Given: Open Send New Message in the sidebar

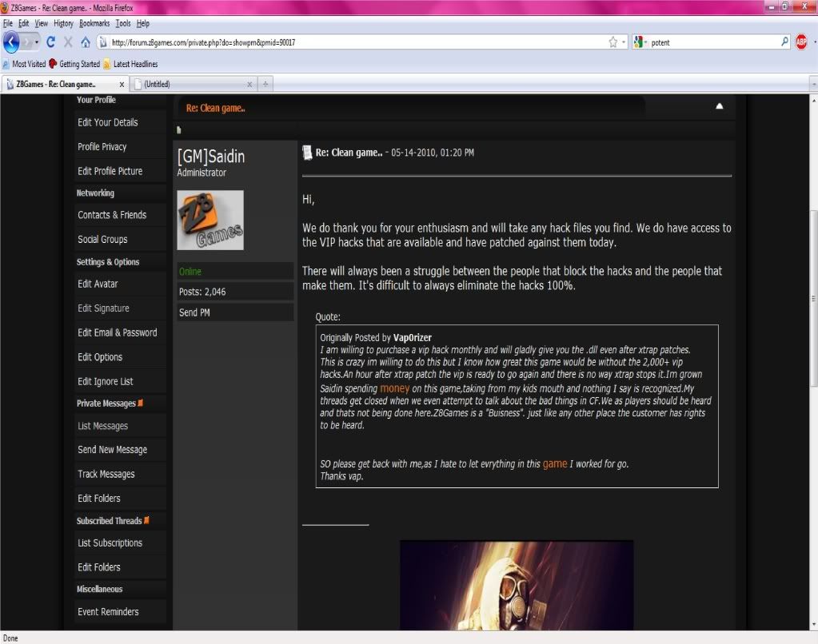Looking at the screenshot, I should pyautogui.click(x=112, y=450).
